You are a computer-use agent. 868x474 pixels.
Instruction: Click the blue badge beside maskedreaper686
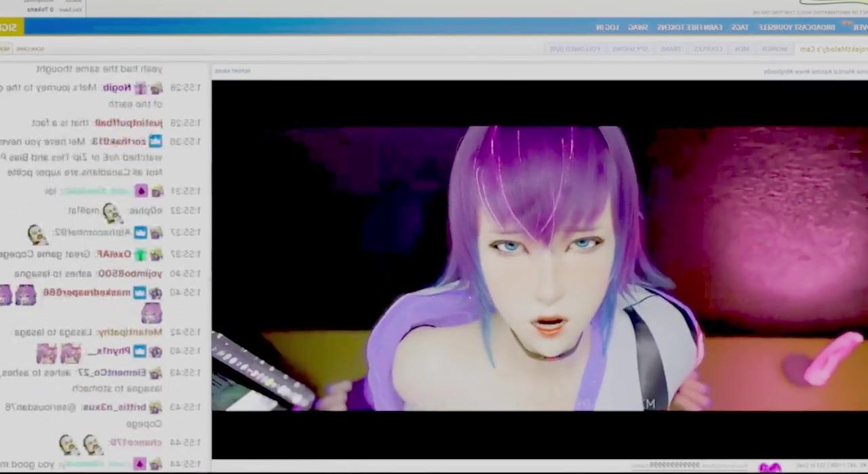[140, 293]
